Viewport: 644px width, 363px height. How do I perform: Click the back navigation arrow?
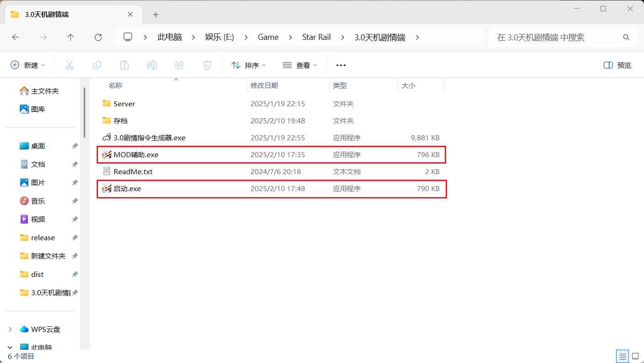pos(16,37)
